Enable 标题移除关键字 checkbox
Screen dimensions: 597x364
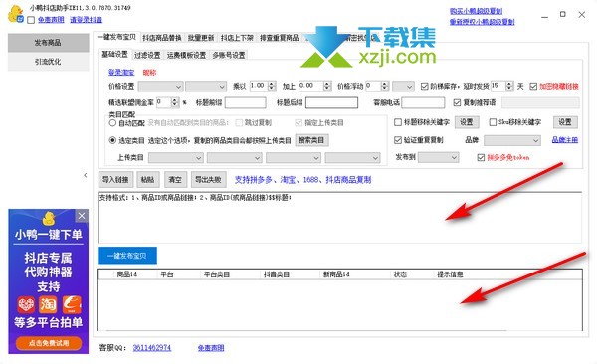(398, 122)
